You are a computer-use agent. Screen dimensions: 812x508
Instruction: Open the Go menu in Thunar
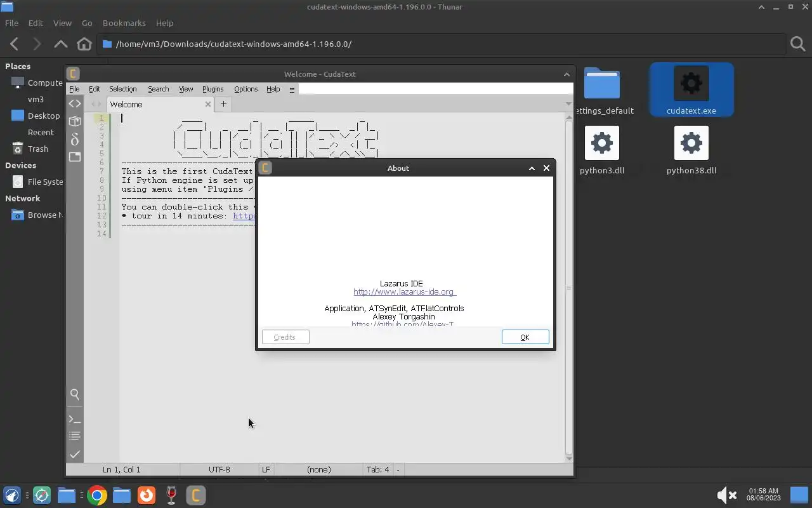point(87,23)
